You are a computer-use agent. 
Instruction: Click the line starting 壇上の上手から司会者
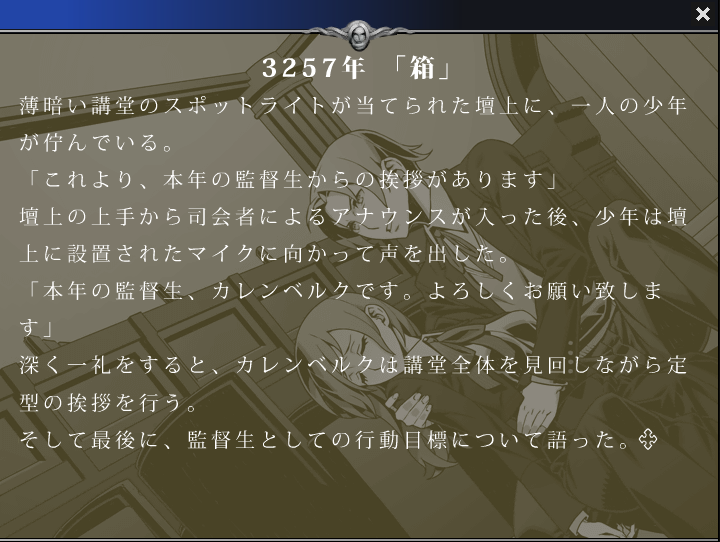[353, 216]
